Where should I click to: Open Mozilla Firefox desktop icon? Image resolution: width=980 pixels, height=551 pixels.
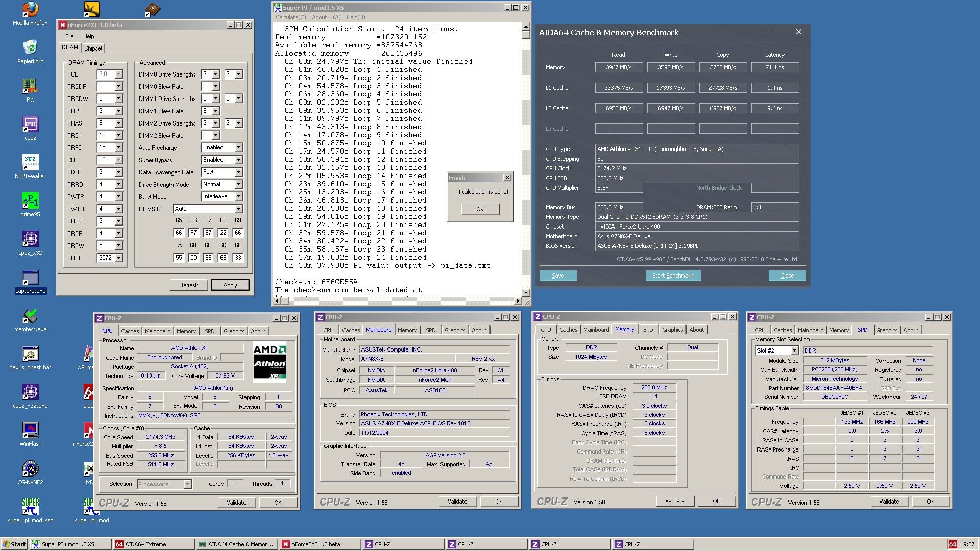[30, 14]
